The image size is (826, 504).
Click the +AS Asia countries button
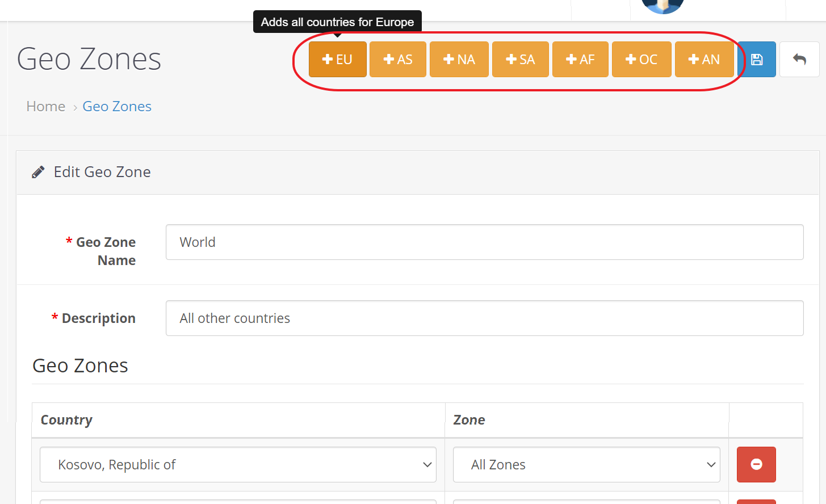pyautogui.click(x=397, y=60)
